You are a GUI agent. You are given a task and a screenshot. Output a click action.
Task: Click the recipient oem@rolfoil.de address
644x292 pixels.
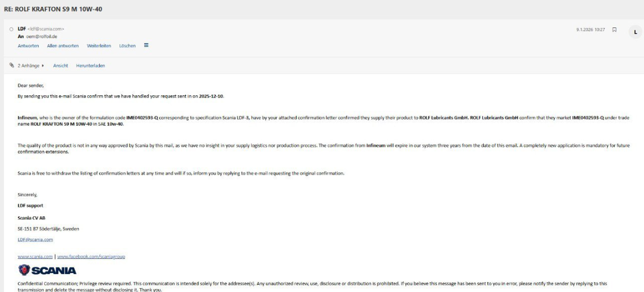coord(42,36)
